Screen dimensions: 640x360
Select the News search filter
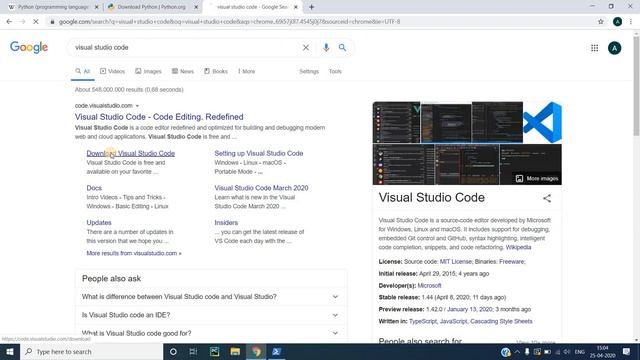[182, 71]
